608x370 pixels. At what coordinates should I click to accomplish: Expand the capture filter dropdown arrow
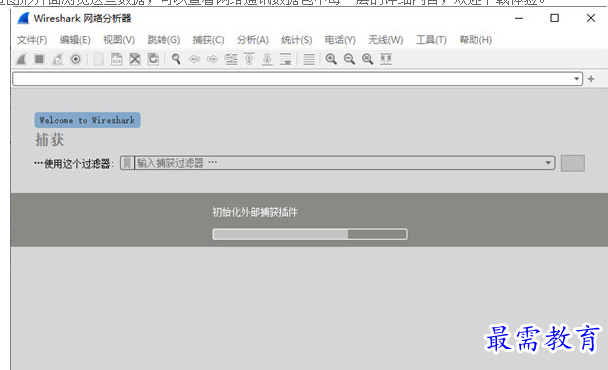coord(548,163)
